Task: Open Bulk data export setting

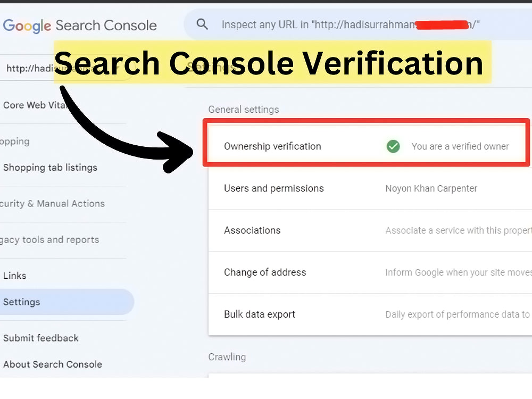Action: 370,314
